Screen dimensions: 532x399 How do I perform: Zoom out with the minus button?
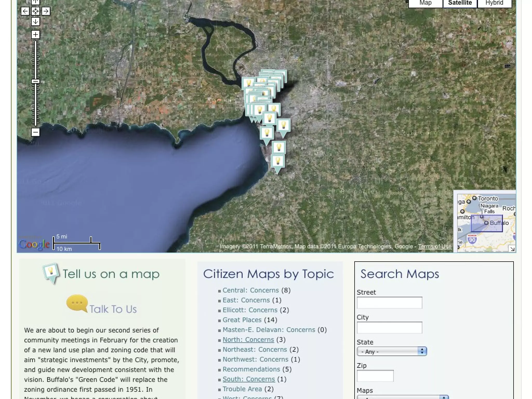tap(36, 132)
